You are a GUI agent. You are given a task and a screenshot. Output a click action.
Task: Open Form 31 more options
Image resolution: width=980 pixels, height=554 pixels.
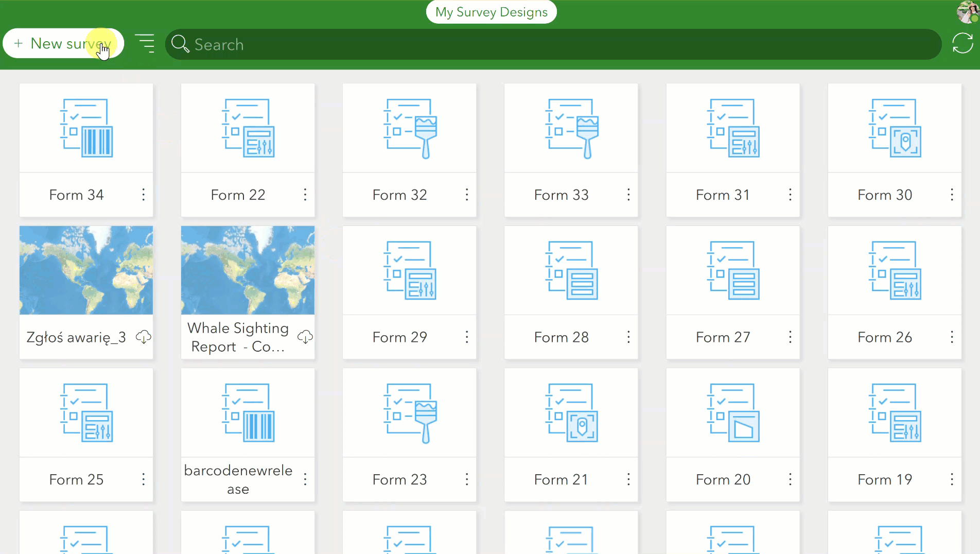coord(790,195)
